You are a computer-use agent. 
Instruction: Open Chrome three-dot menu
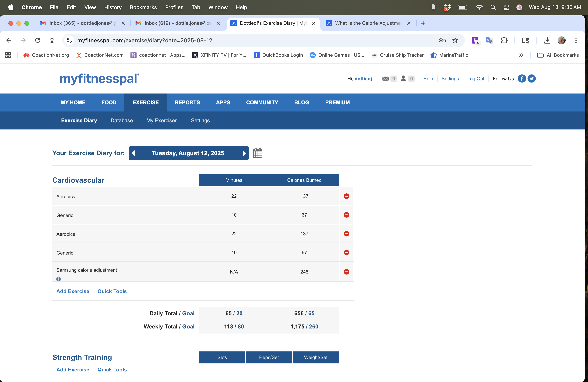576,40
